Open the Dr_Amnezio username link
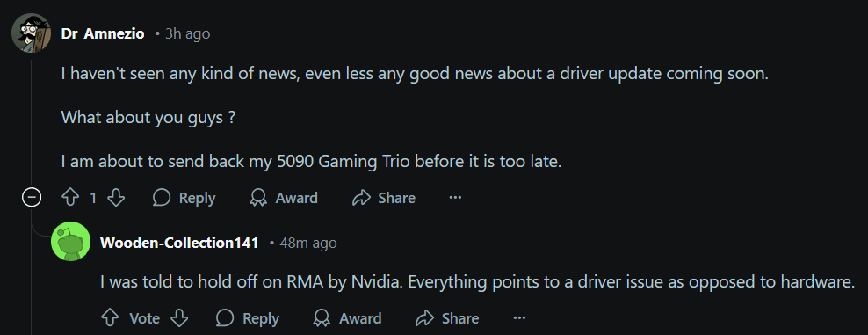This screenshot has height=335, width=868. [x=103, y=33]
